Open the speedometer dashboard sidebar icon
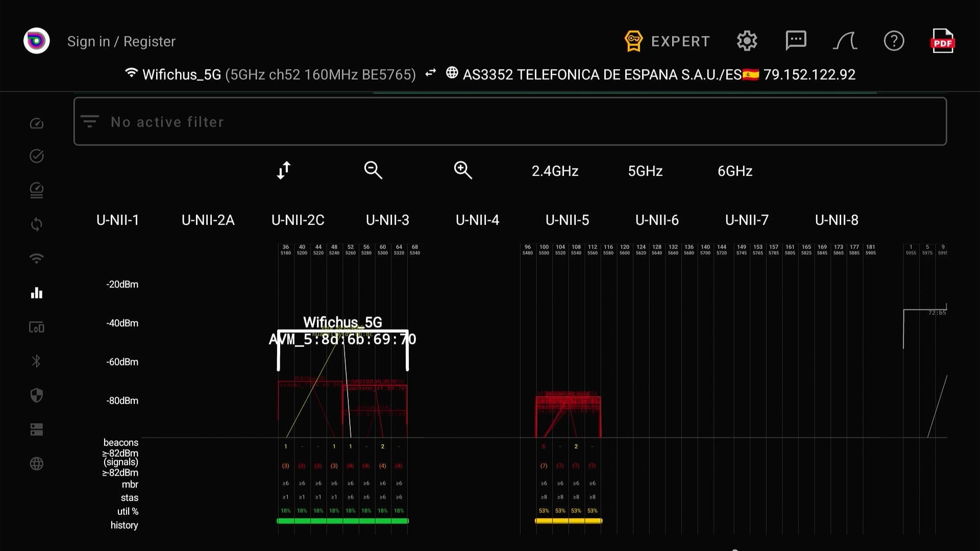 37,123
